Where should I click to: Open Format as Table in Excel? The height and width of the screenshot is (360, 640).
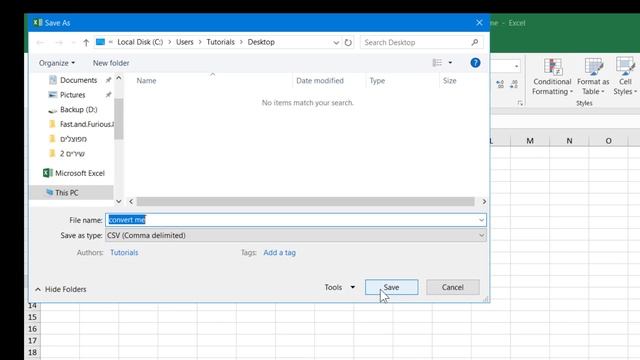[593, 77]
